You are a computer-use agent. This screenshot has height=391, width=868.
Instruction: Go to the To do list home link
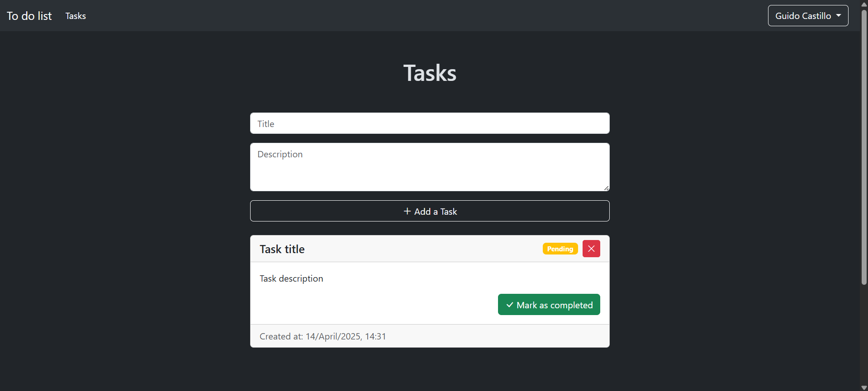tap(29, 16)
